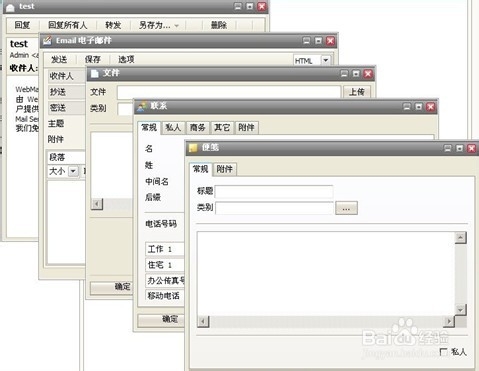Open the Paragraph (段落) selector
Viewport: 479px width, 371px height.
66,157
